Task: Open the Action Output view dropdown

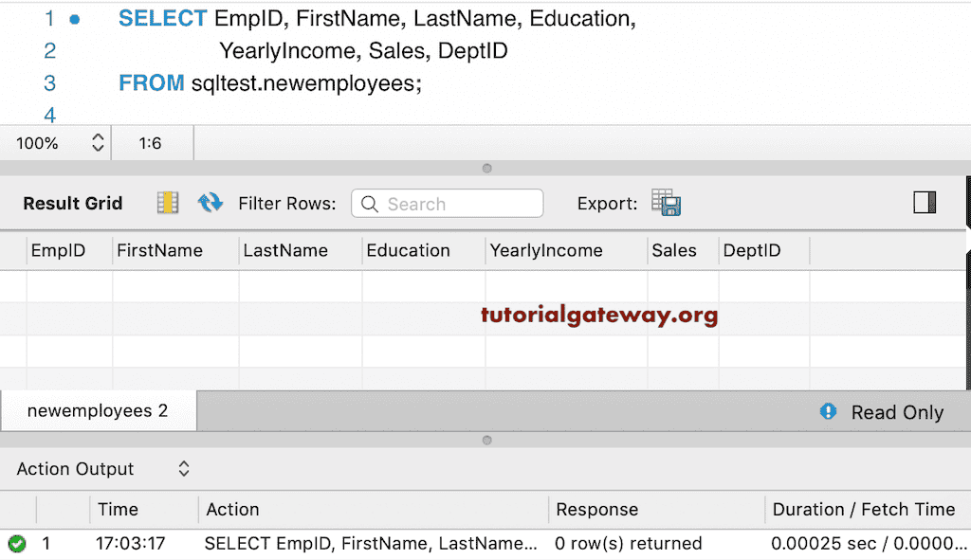Action: click(x=183, y=468)
